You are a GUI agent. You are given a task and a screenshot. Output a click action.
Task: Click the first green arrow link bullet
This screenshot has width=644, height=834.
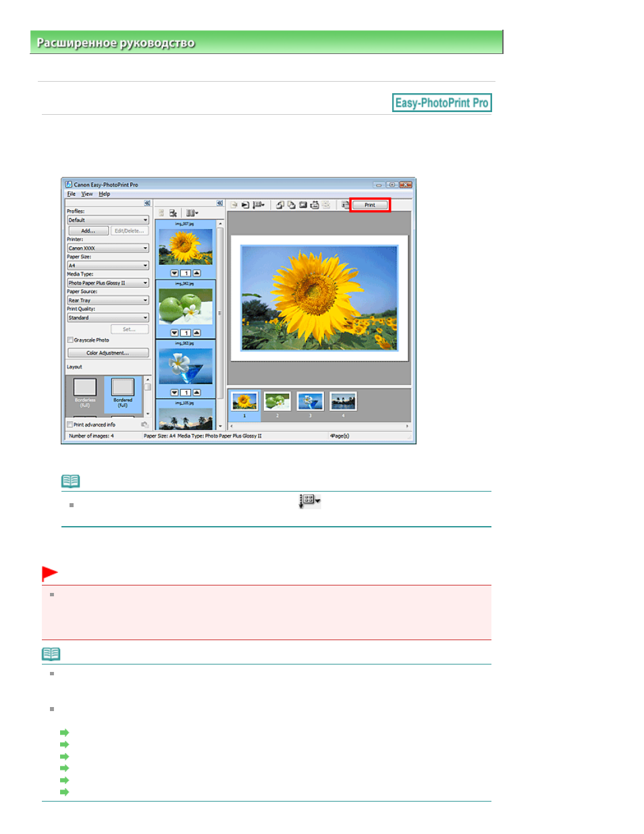tap(65, 732)
